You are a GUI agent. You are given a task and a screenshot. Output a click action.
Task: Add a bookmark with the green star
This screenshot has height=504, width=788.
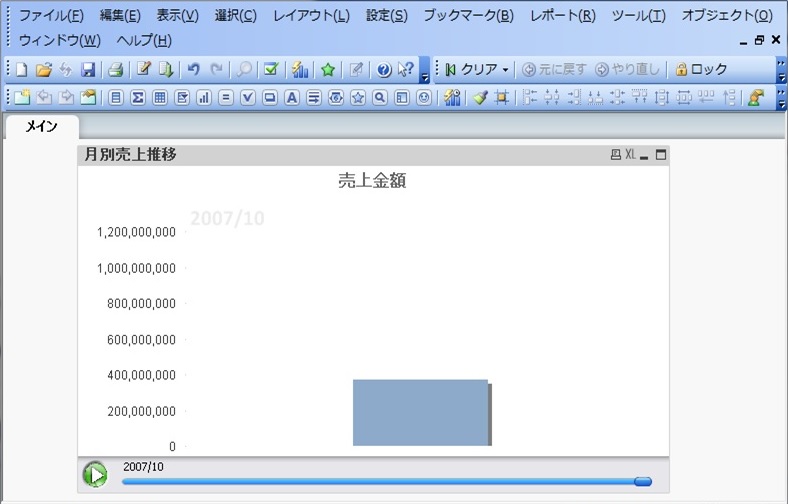pyautogui.click(x=328, y=69)
